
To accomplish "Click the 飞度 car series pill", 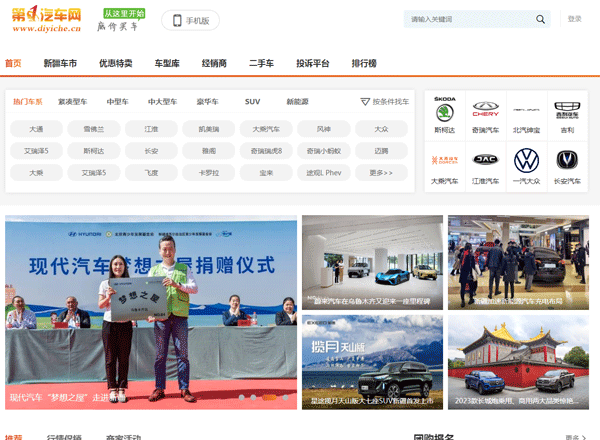I will coord(152,173).
